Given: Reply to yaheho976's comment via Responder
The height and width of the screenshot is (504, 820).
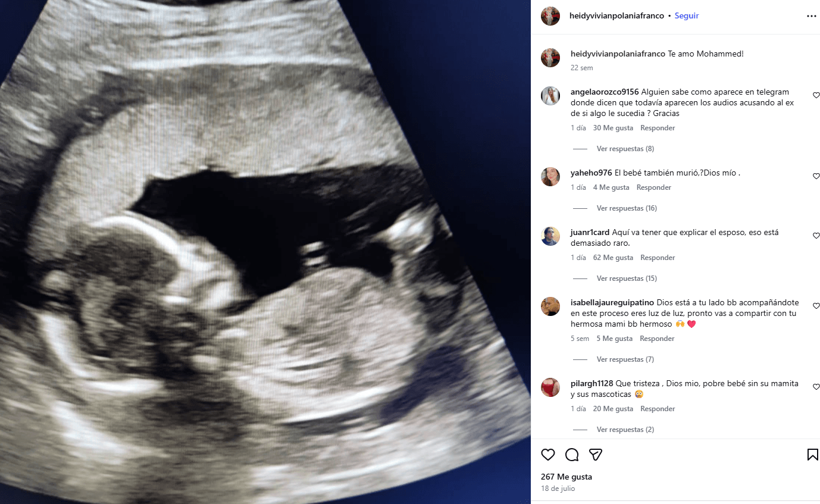Looking at the screenshot, I should [x=654, y=187].
